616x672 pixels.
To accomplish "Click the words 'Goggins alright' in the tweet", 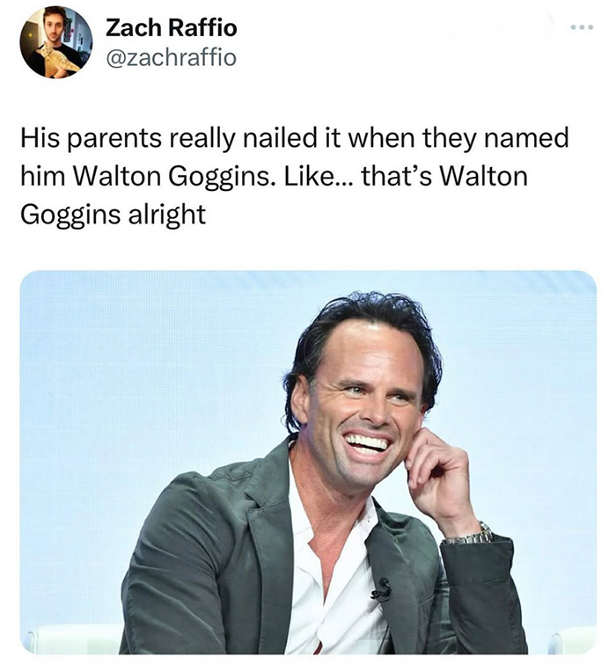I will (114, 215).
